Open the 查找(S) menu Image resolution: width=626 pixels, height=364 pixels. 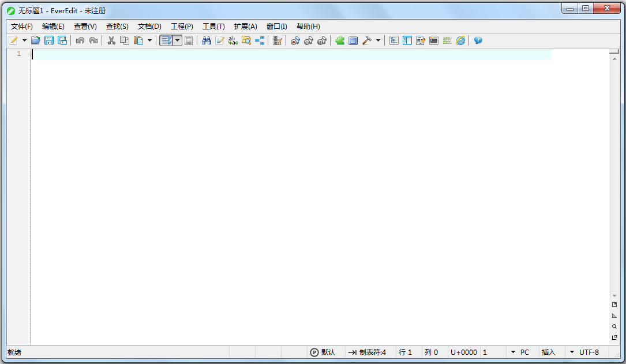point(117,27)
